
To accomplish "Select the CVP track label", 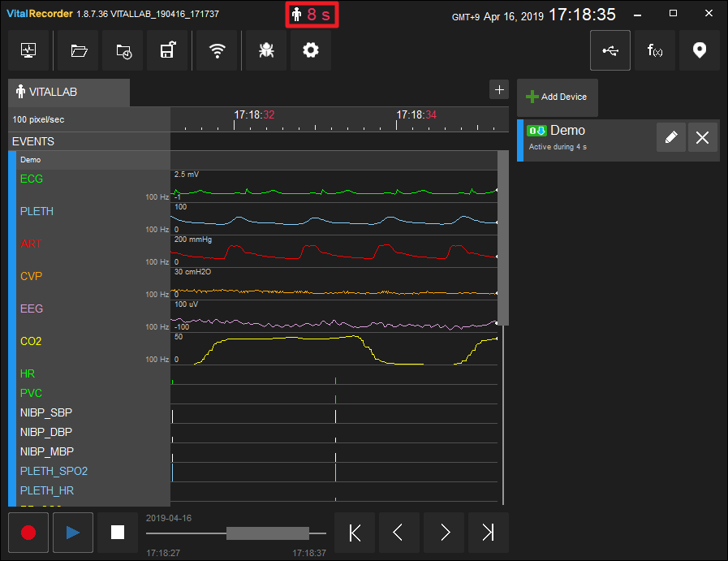I will 31,276.
